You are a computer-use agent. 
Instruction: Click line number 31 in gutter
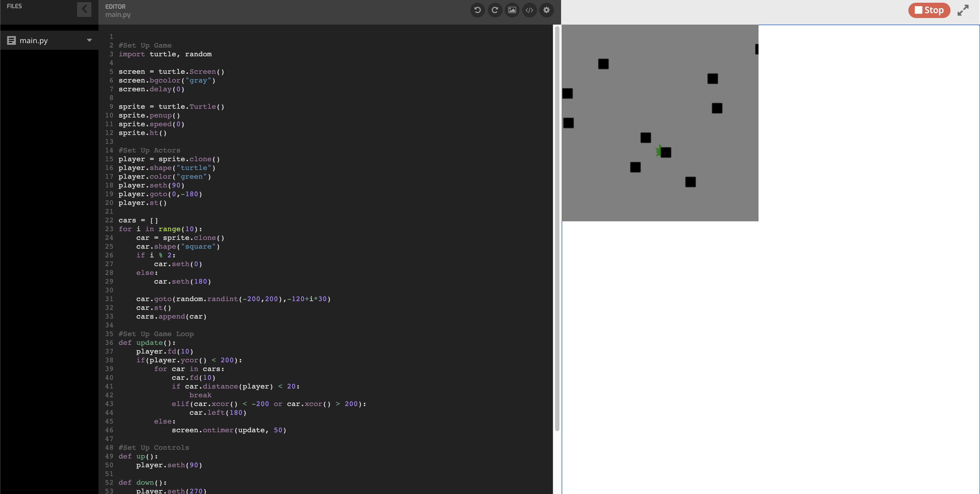[x=109, y=299]
